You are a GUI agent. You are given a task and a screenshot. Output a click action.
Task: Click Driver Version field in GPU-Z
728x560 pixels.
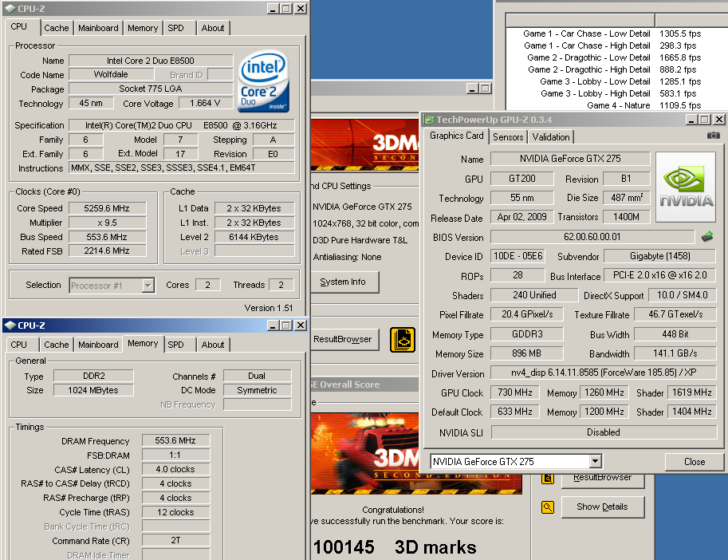point(604,373)
